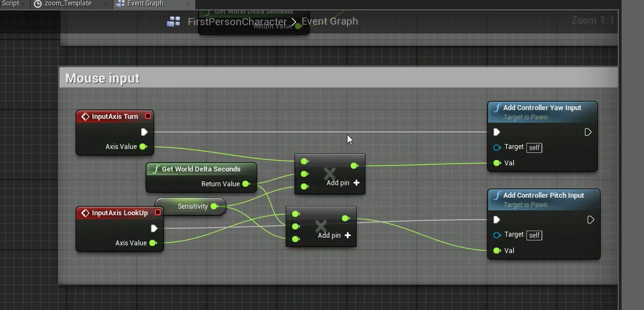Click the Event Graph breadcrumb label
The width and height of the screenshot is (644, 310).
[x=330, y=21]
